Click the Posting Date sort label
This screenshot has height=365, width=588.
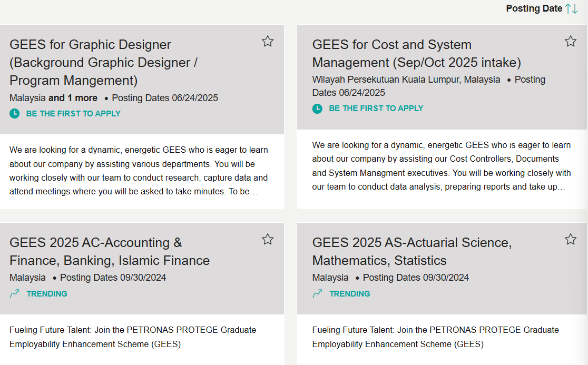534,8
